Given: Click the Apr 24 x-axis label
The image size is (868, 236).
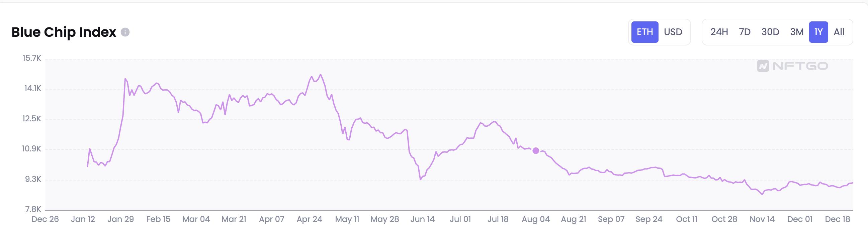Looking at the screenshot, I should 309,220.
